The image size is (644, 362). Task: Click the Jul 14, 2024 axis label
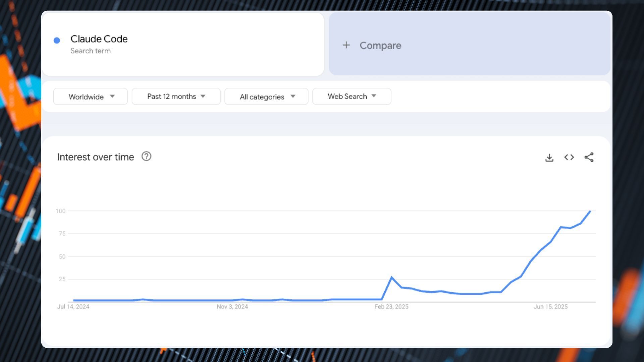[x=73, y=307]
